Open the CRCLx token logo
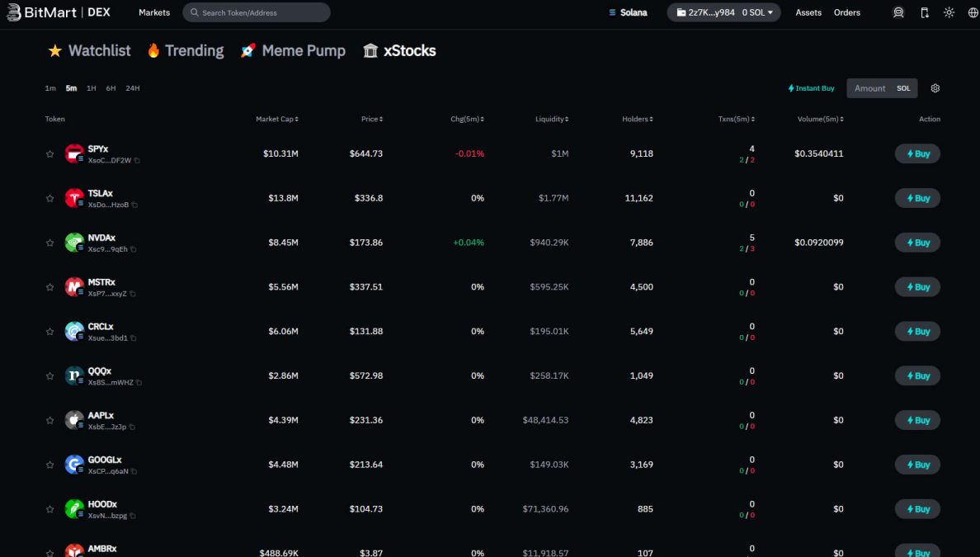 74,332
